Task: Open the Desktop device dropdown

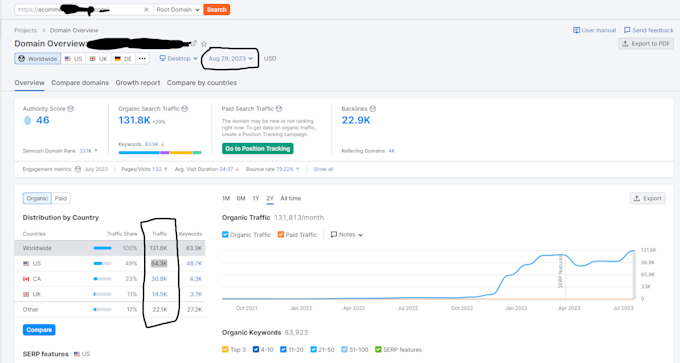Action: tap(179, 59)
